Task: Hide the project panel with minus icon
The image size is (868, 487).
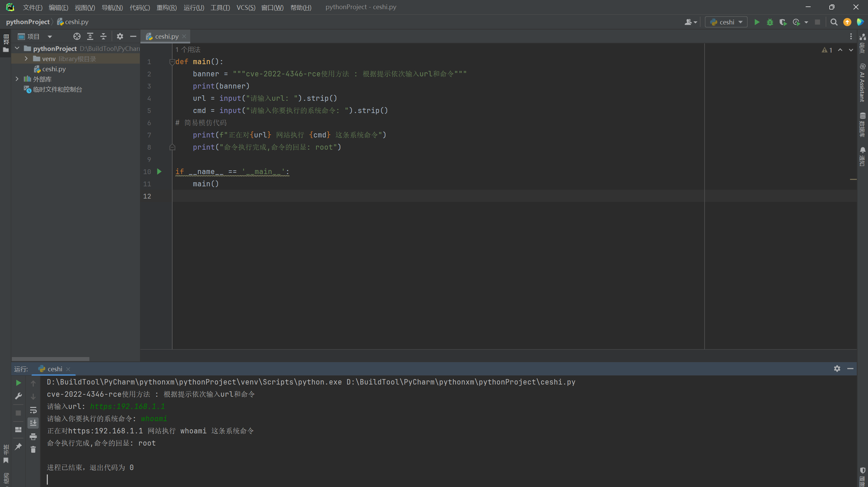Action: click(x=133, y=36)
